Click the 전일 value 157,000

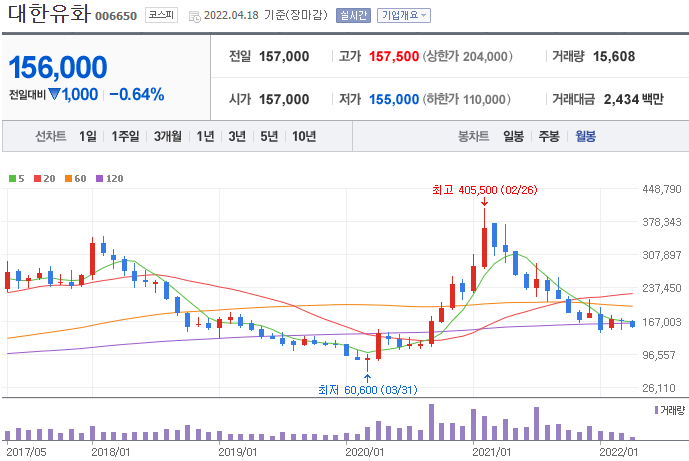pos(284,56)
